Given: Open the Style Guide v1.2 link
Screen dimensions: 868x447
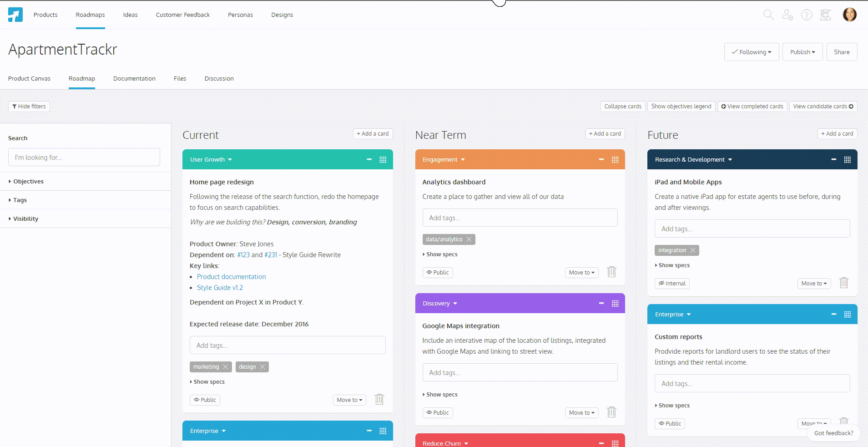Looking at the screenshot, I should pos(220,288).
